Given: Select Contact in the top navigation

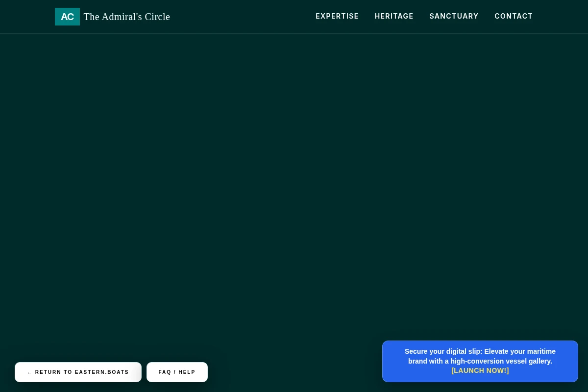Looking at the screenshot, I should tap(514, 16).
